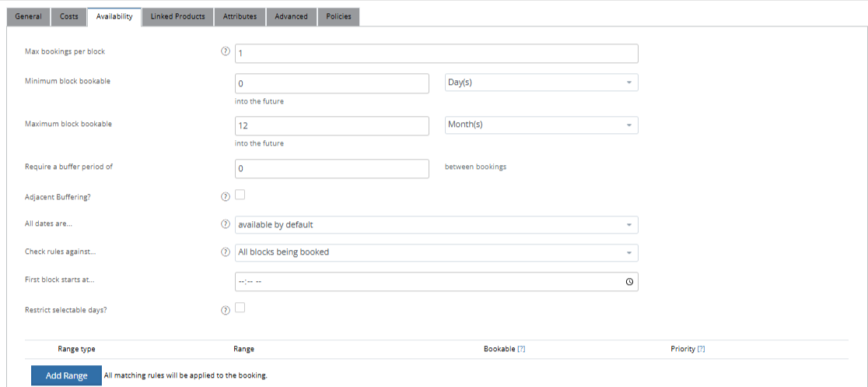Image resolution: width=868 pixels, height=387 pixels.
Task: Click the [?] link next to Bookable
Action: [x=521, y=349]
